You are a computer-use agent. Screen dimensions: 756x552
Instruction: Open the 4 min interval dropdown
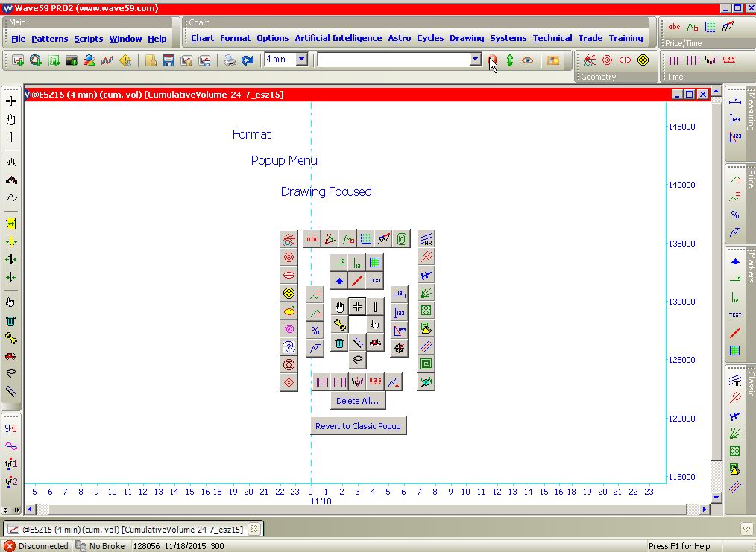click(302, 60)
